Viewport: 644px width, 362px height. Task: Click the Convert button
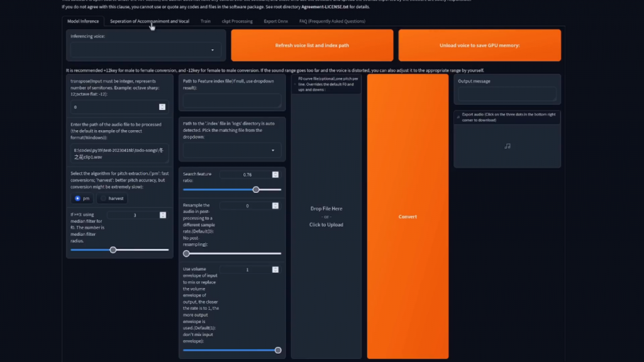(x=408, y=216)
